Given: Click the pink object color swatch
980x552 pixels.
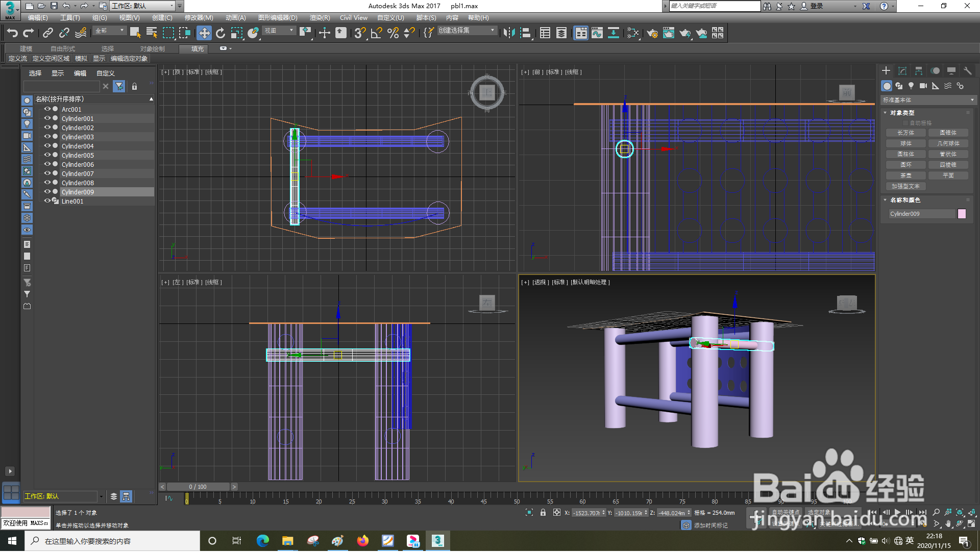Looking at the screenshot, I should point(962,214).
